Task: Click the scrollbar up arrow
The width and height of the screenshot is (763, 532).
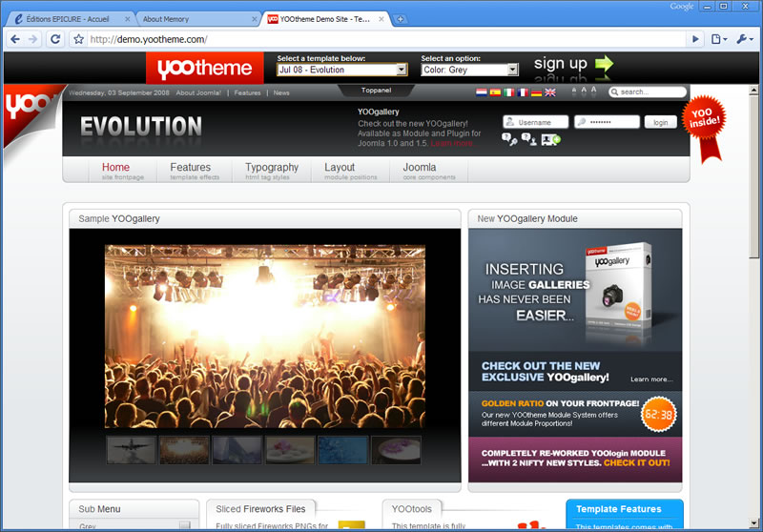Action: (x=753, y=90)
